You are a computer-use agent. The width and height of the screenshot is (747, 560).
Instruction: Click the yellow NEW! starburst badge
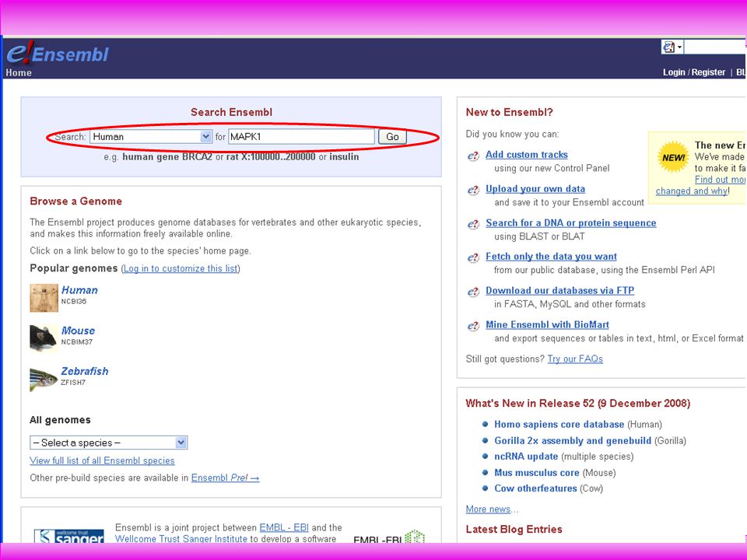(673, 156)
